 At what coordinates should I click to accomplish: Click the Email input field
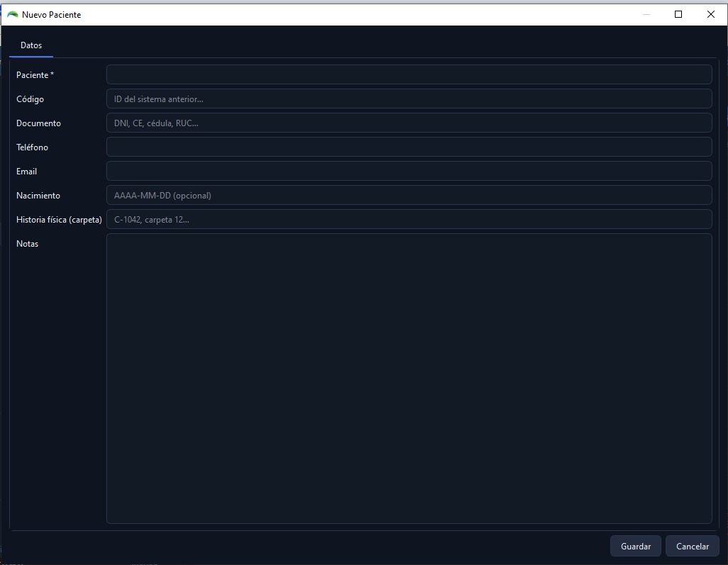pos(409,172)
